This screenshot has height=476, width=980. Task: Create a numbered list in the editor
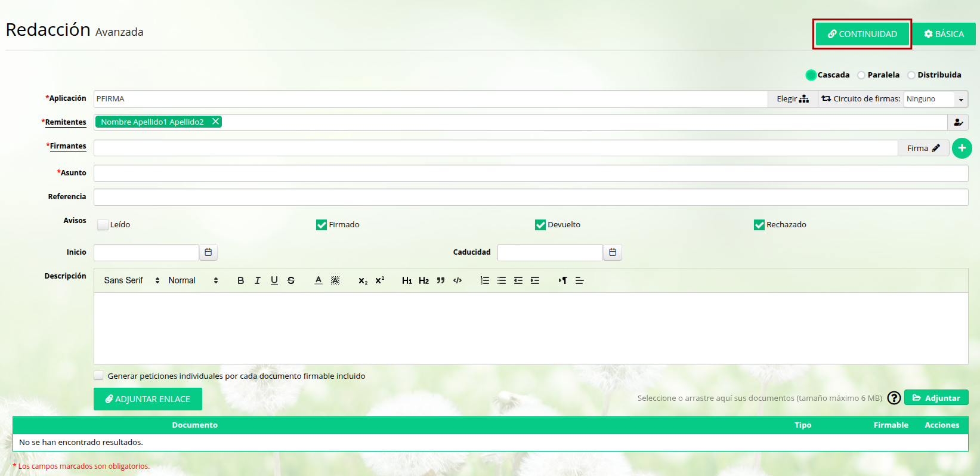[x=485, y=280]
